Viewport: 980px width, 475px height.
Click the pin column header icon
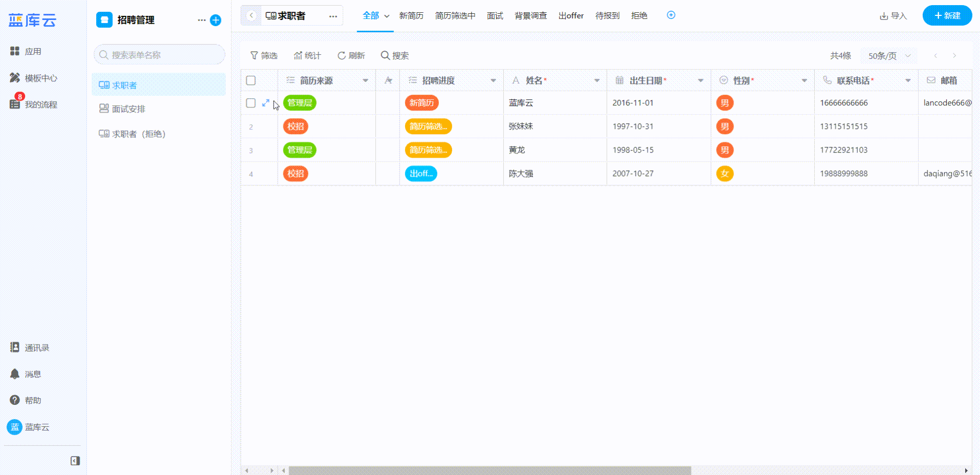[x=388, y=80]
